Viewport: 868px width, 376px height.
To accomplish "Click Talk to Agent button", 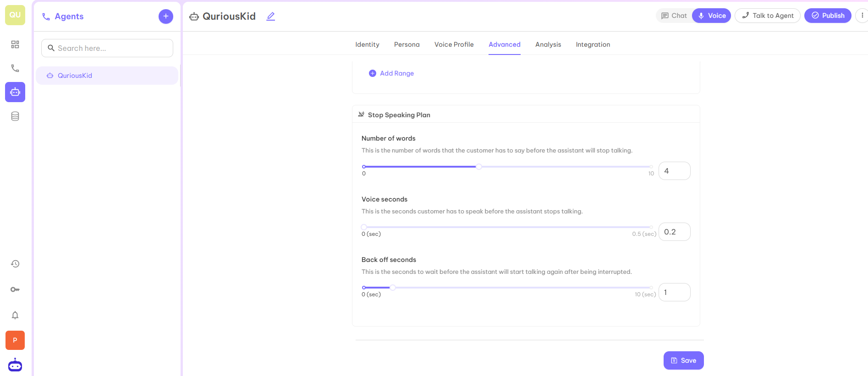I will pyautogui.click(x=768, y=16).
